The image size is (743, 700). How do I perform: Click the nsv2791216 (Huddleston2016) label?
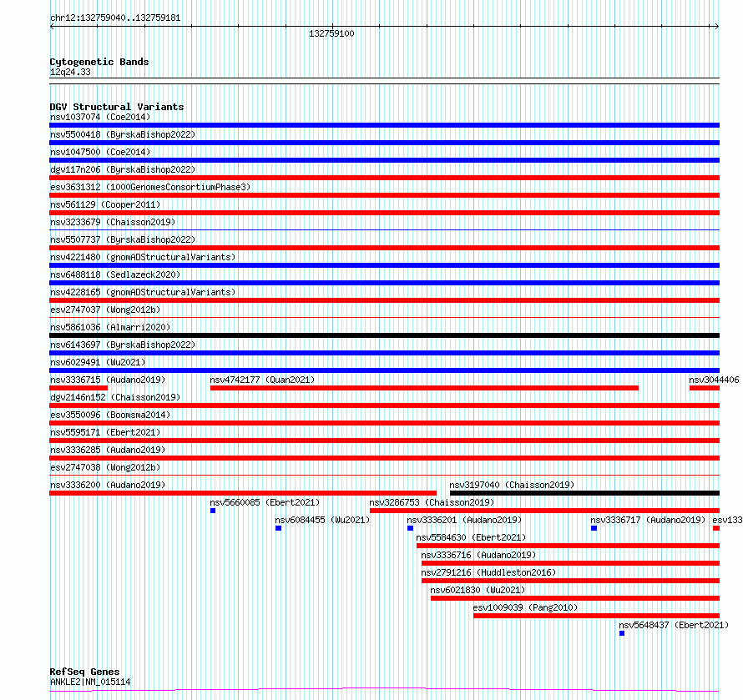pos(488,572)
